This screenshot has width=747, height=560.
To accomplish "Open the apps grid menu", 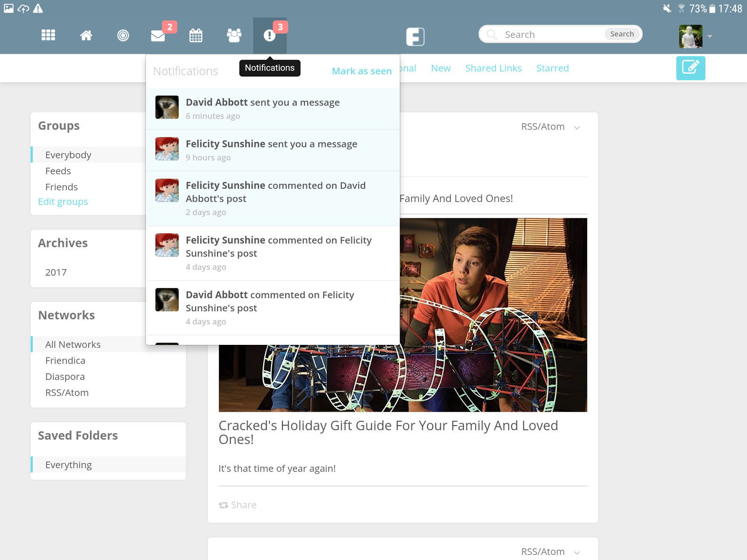I will point(48,35).
